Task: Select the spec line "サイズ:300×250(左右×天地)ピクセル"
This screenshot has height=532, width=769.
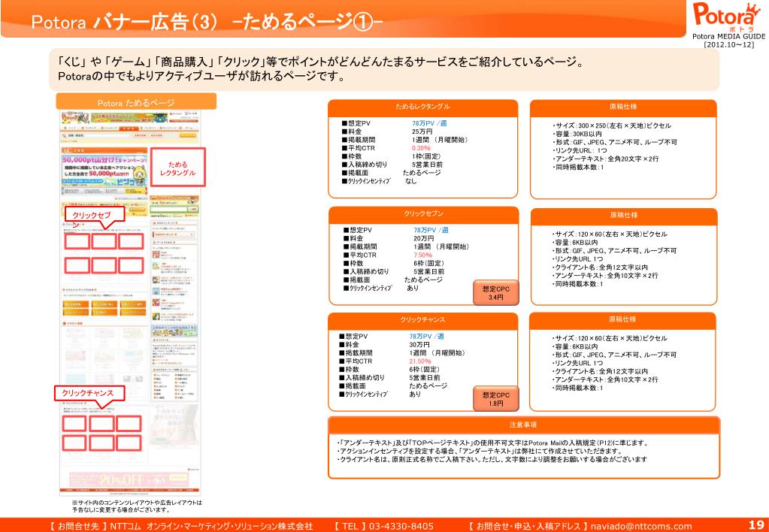Action: point(612,126)
